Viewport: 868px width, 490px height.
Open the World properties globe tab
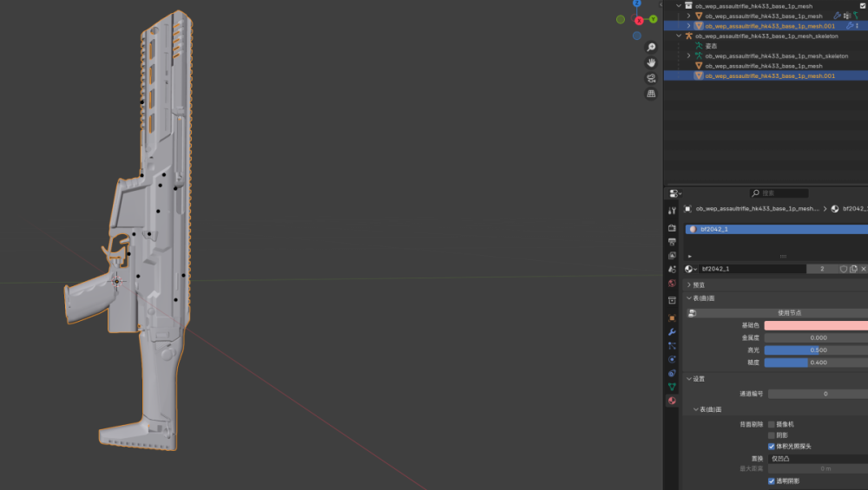pyautogui.click(x=672, y=284)
